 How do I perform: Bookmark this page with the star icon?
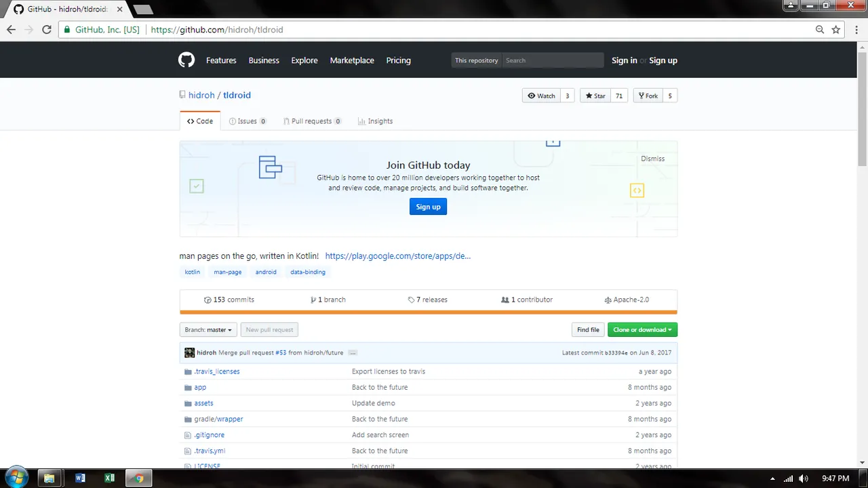click(836, 30)
